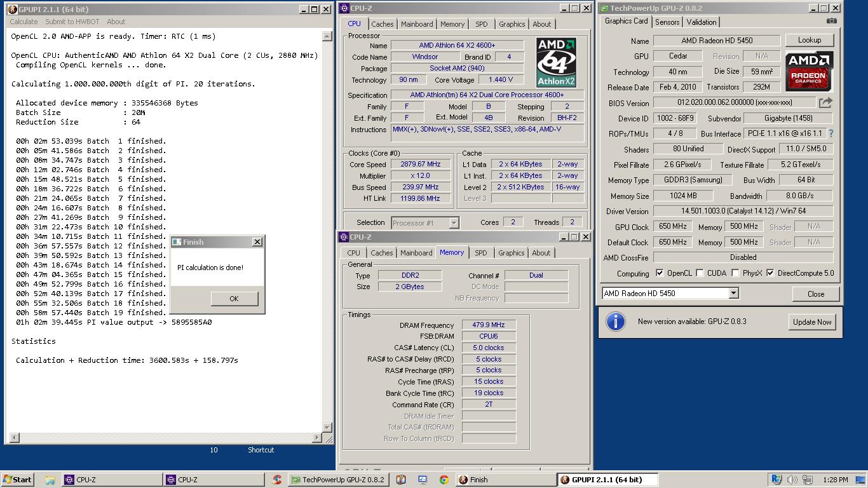The image size is (868, 488).
Task: Click the AMD Radeon Graphics logo in GPU-Z
Action: click(x=809, y=72)
